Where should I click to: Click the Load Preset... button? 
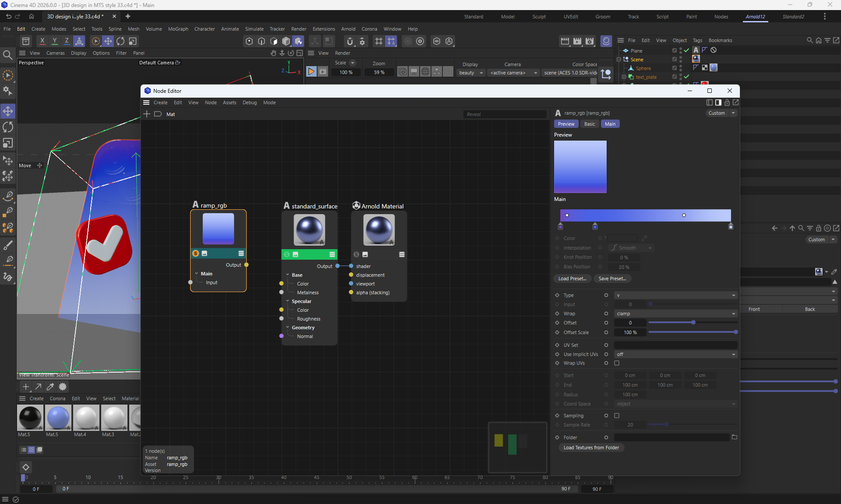click(572, 278)
